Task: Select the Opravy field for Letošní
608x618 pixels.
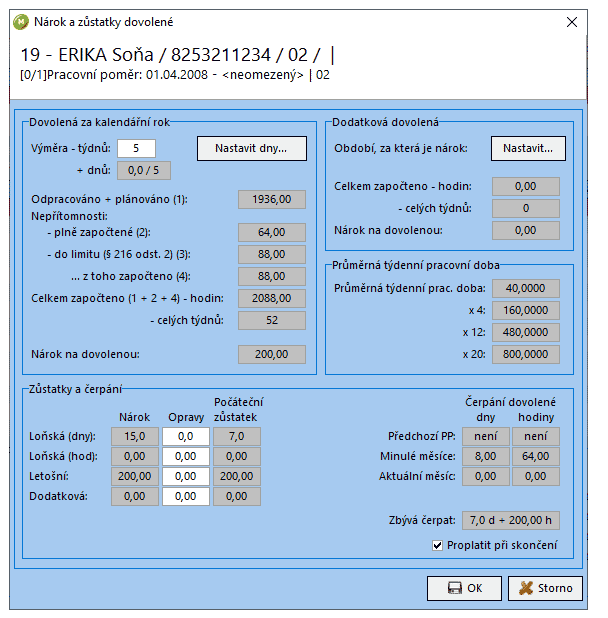Action: (x=186, y=476)
